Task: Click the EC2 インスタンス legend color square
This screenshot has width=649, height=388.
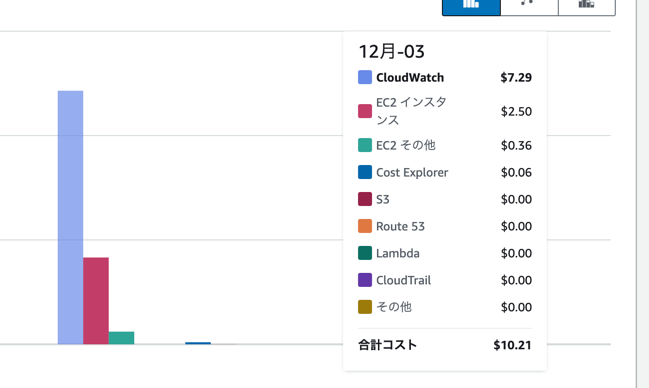Action: point(365,111)
